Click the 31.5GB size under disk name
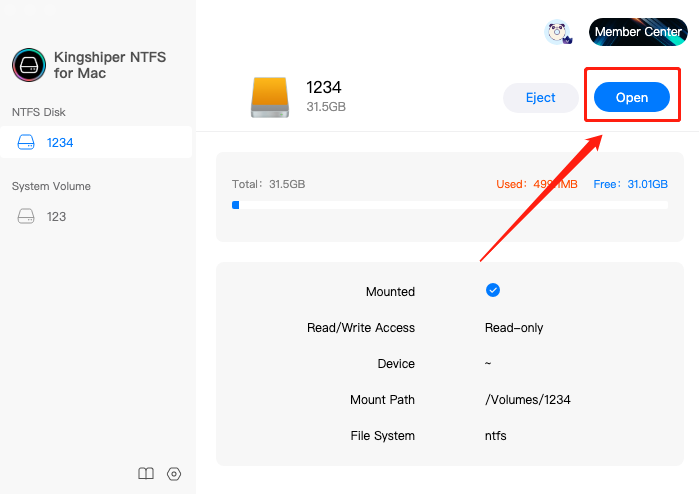Screen dimensions: 699x494 [x=326, y=107]
